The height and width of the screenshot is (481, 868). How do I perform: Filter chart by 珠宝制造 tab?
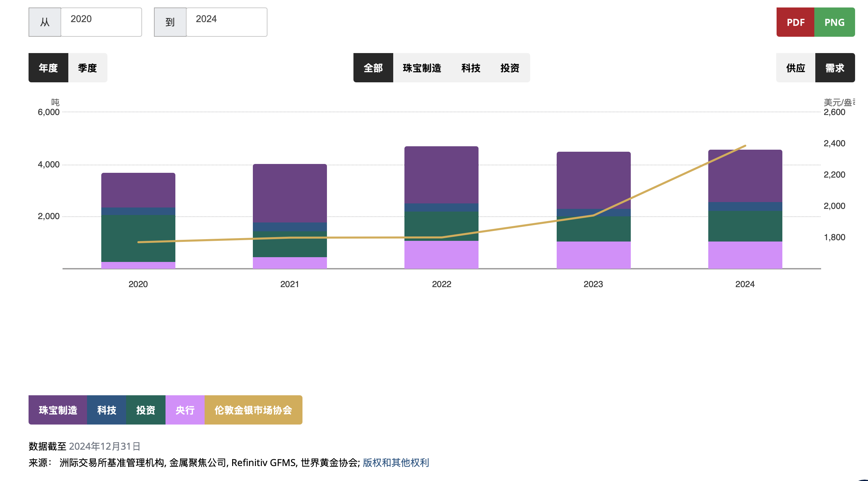click(x=422, y=68)
